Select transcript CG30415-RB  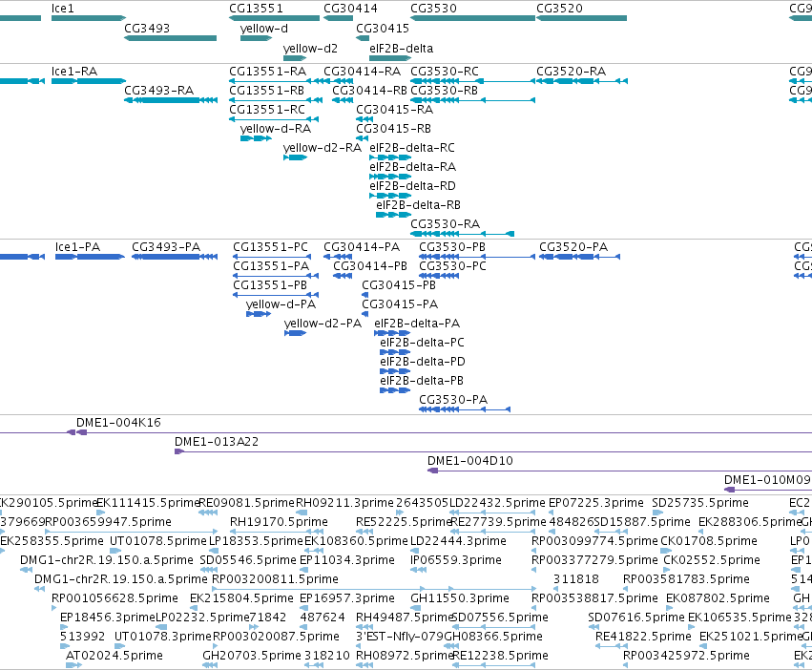(393, 129)
